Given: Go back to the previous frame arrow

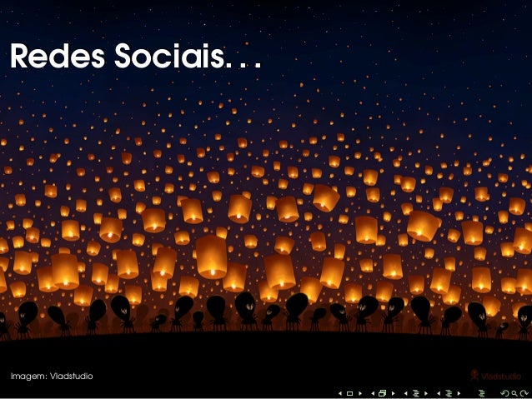Looking at the screenshot, I should pos(373,393).
